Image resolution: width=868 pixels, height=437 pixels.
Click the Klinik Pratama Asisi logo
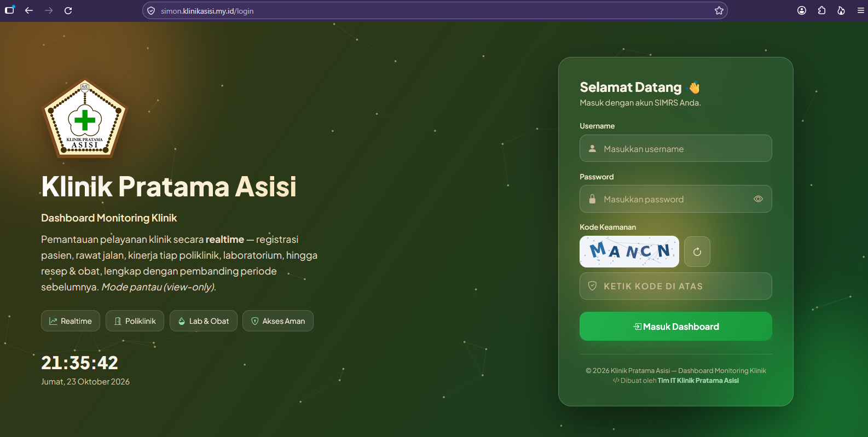click(85, 119)
